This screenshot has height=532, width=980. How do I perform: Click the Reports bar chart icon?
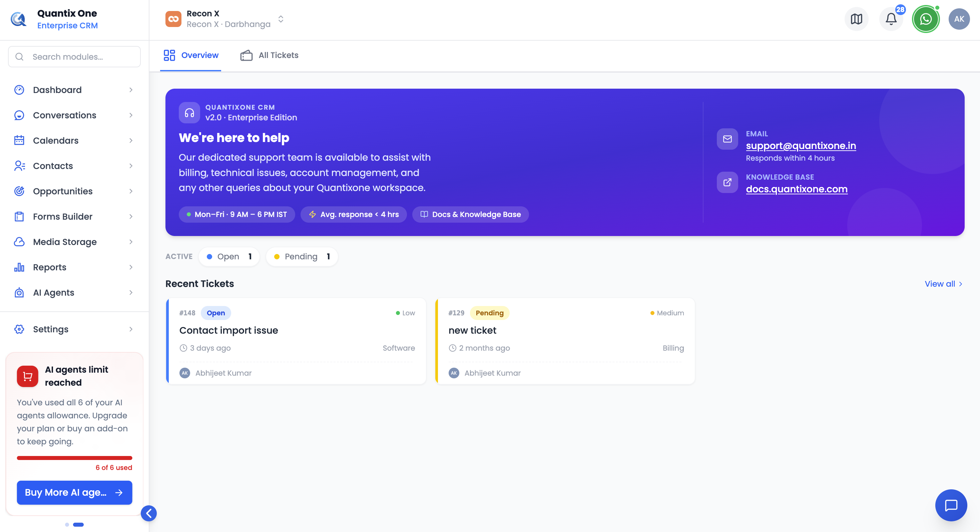(x=19, y=267)
